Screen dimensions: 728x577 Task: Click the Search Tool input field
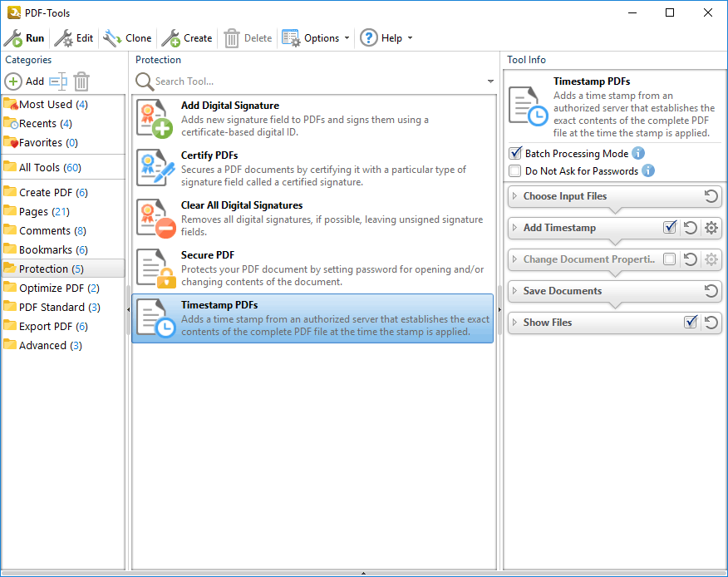tap(316, 81)
